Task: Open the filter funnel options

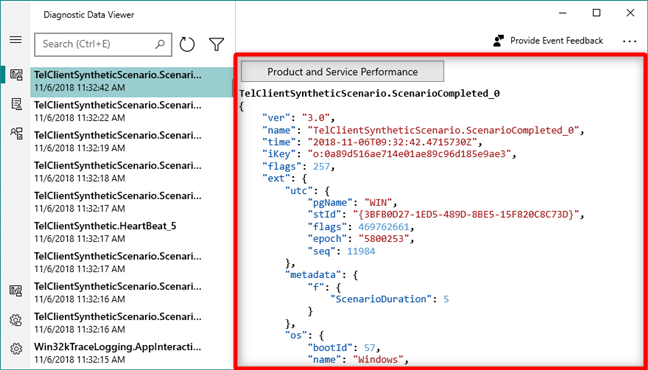Action: click(217, 44)
